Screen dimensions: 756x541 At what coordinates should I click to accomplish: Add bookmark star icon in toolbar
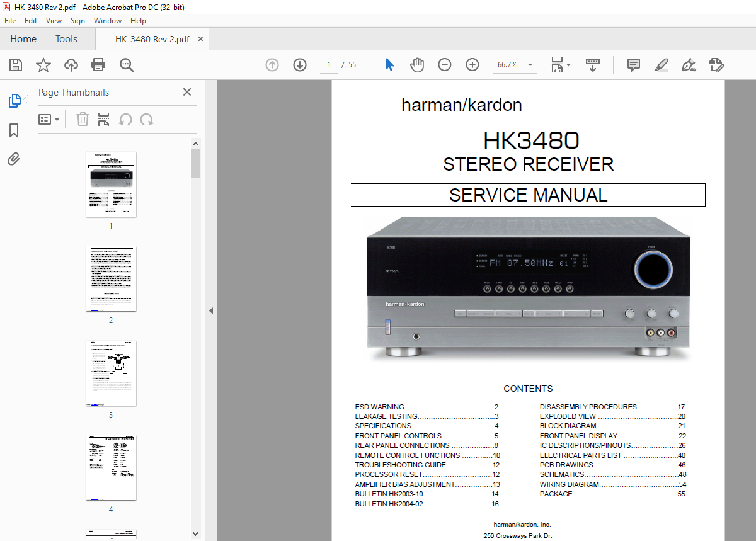pos(43,65)
